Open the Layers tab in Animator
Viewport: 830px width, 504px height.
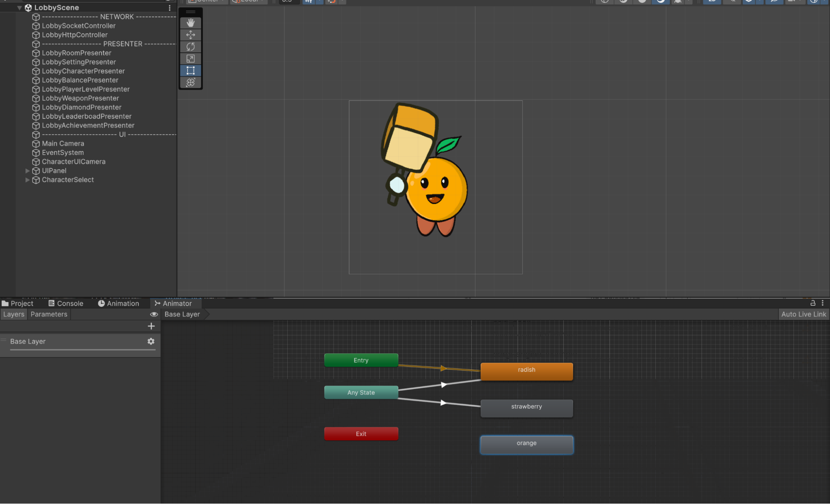tap(14, 314)
